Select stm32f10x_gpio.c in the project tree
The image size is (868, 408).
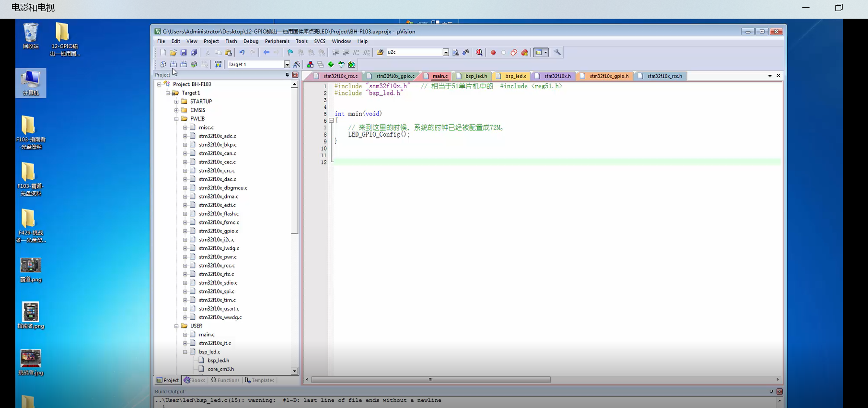218,231
